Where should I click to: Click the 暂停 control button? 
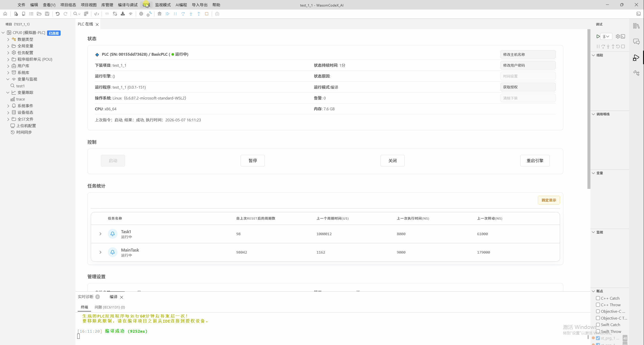[x=253, y=161]
